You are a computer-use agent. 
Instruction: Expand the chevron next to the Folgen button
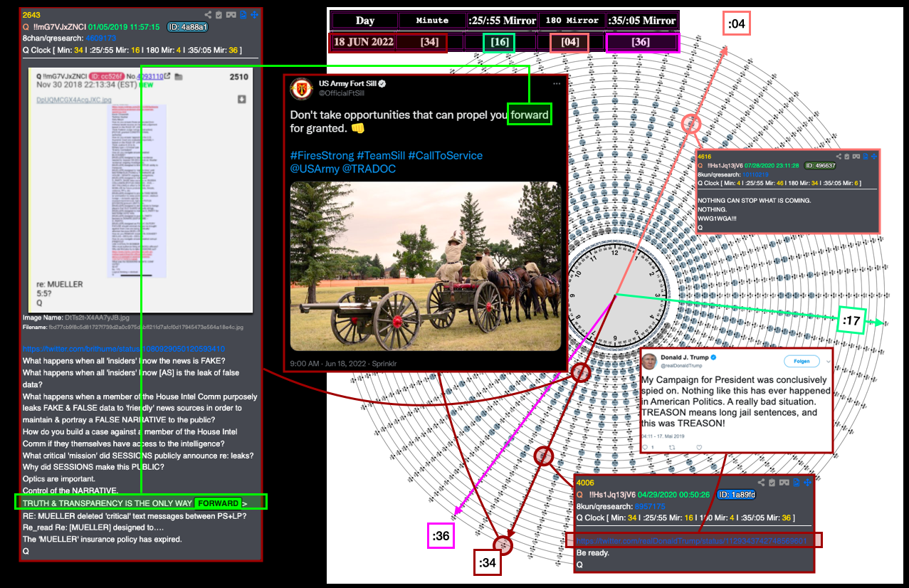coord(827,361)
